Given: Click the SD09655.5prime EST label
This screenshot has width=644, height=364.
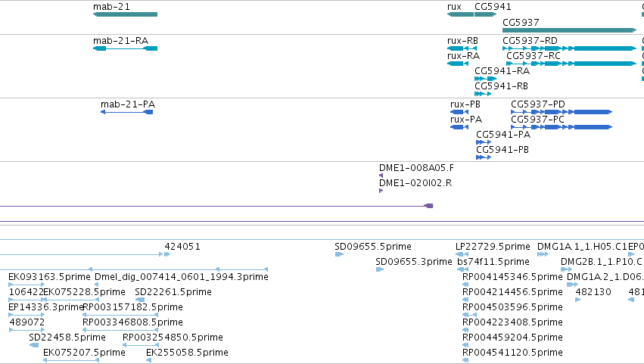Looking at the screenshot, I should 373,247.
